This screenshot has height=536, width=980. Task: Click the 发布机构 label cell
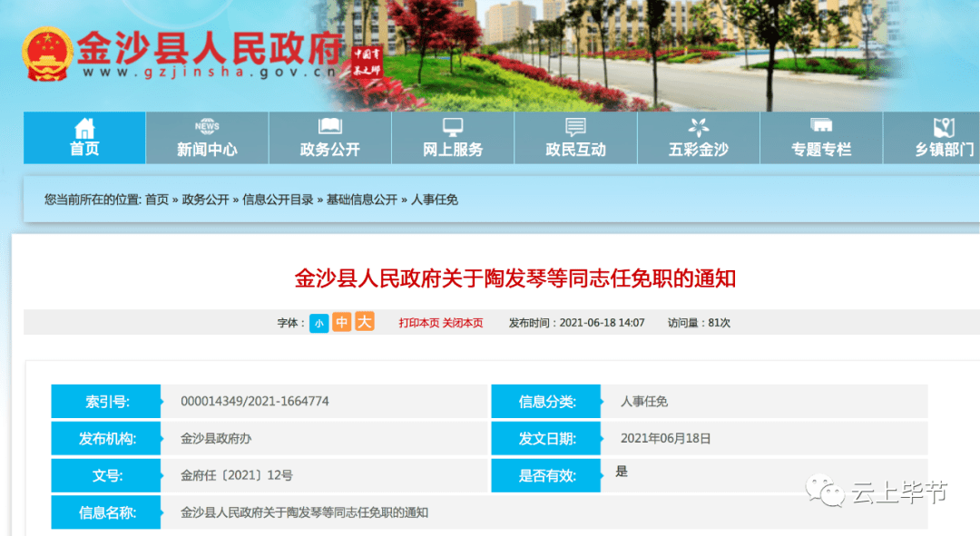pyautogui.click(x=106, y=439)
